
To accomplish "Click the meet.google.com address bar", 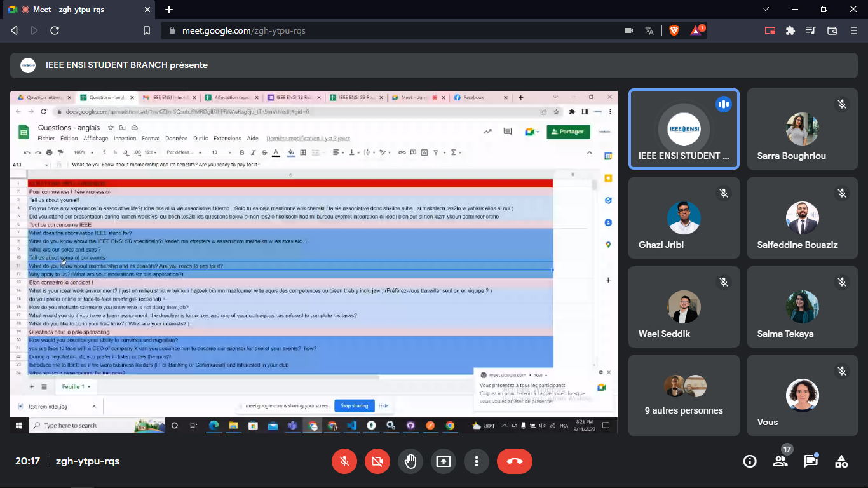I will [x=381, y=30].
